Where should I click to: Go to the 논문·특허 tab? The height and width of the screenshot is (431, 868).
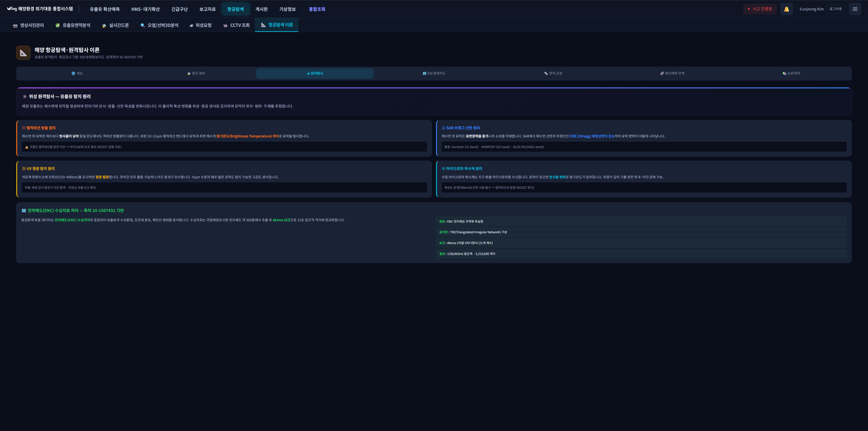(x=791, y=73)
